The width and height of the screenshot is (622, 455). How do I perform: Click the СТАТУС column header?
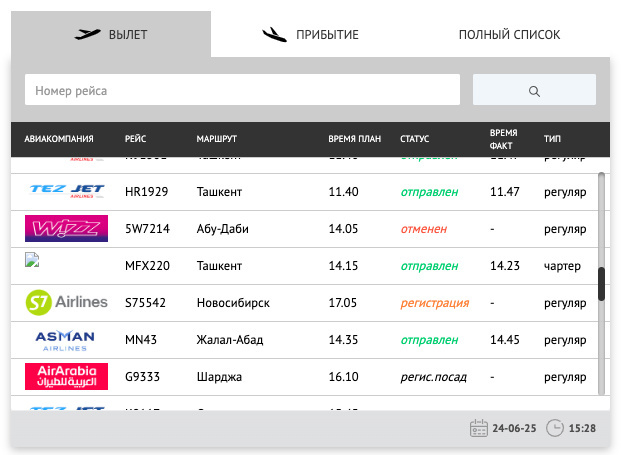coord(415,139)
